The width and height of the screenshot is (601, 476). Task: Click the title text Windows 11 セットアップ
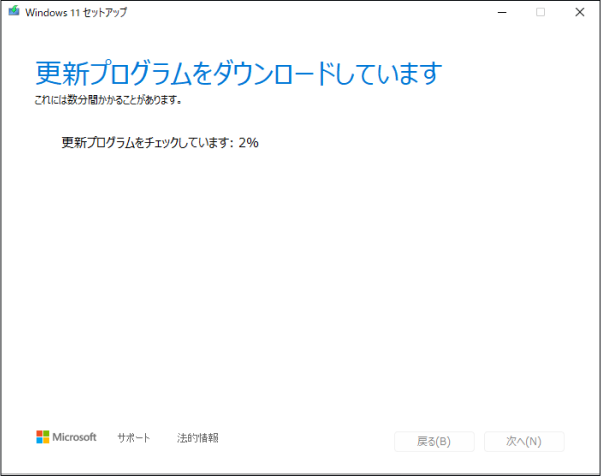[76, 12]
